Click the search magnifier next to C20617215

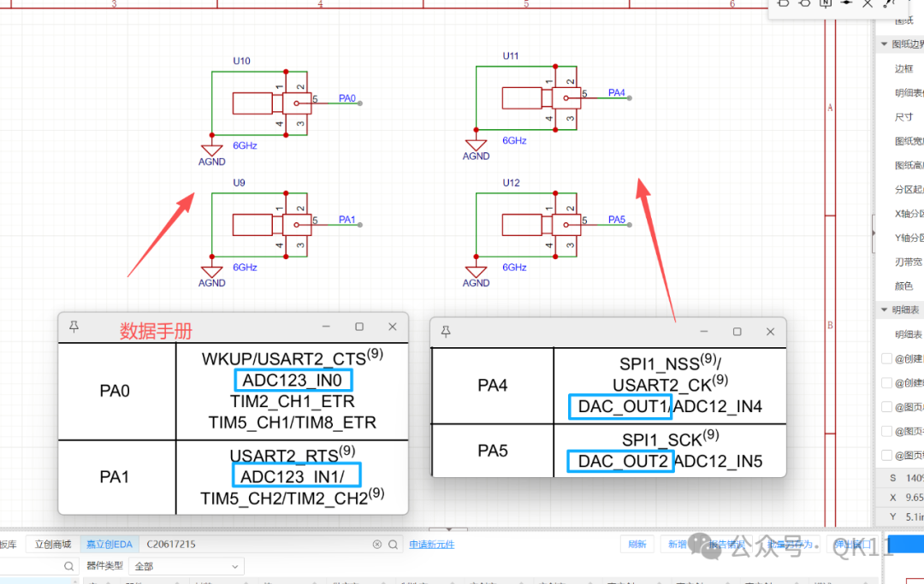393,545
